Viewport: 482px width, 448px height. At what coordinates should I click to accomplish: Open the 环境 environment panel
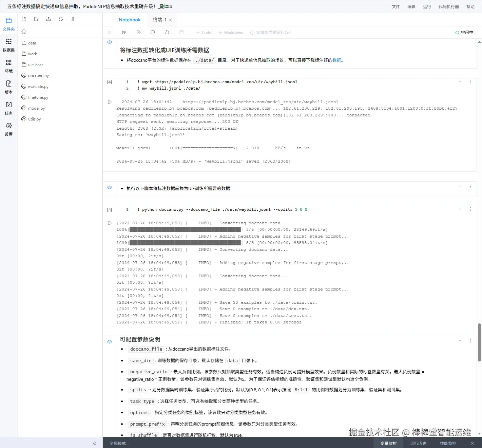coord(9,67)
